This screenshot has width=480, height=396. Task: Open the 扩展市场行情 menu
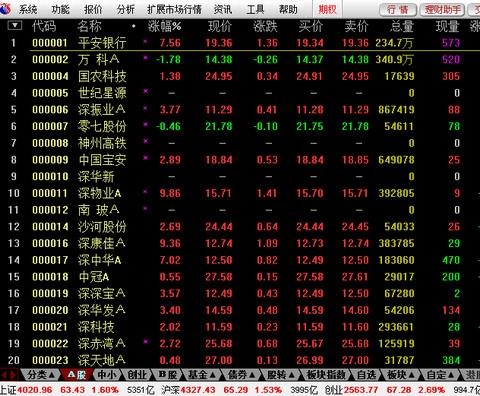pyautogui.click(x=174, y=9)
